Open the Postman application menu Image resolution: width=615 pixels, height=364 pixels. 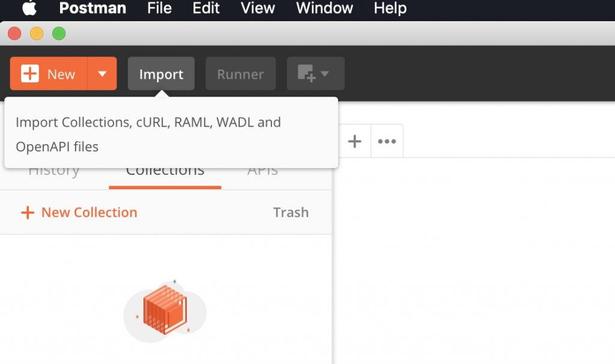click(92, 8)
